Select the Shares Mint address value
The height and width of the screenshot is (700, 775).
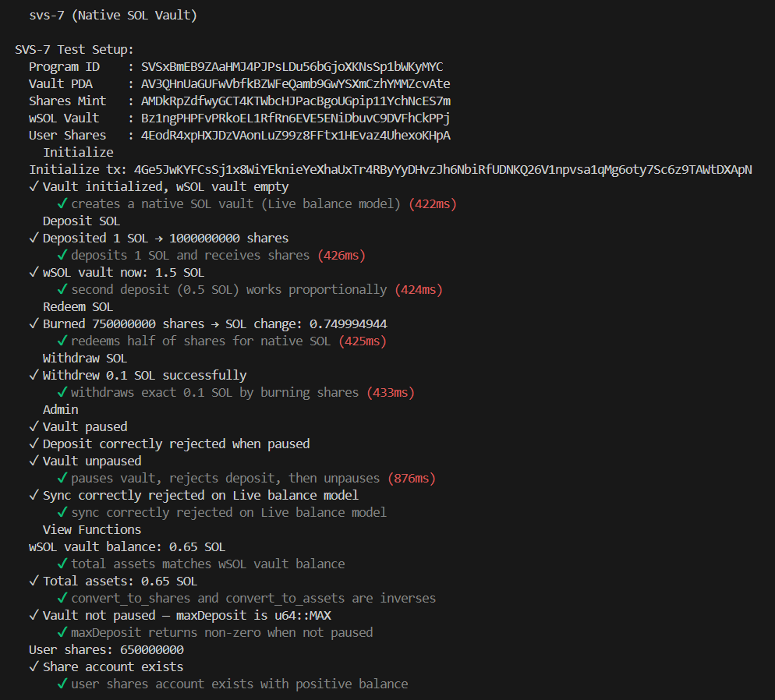pos(295,101)
